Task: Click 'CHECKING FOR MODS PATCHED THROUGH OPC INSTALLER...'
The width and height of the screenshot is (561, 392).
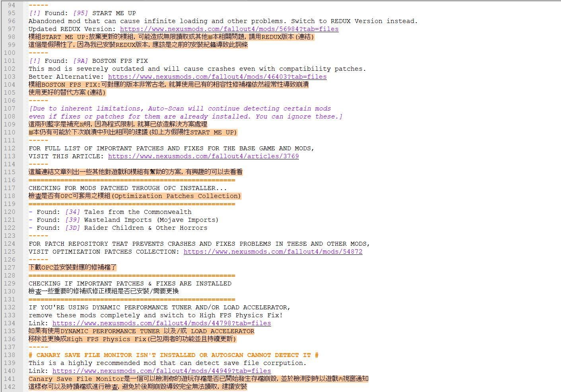Action: (x=128, y=188)
